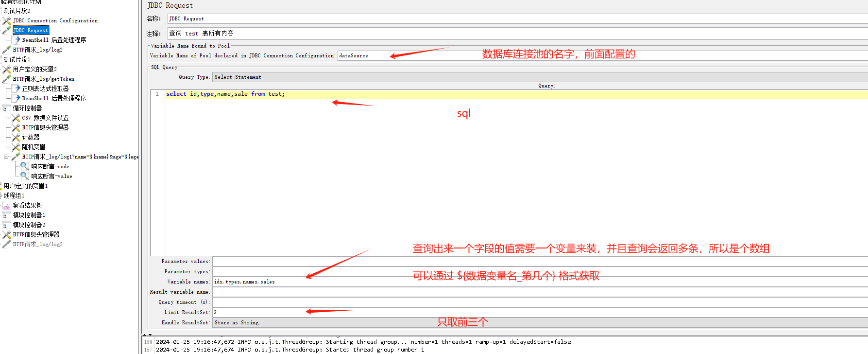
Task: Click the Variable names field with ids,types
Action: 540,282
